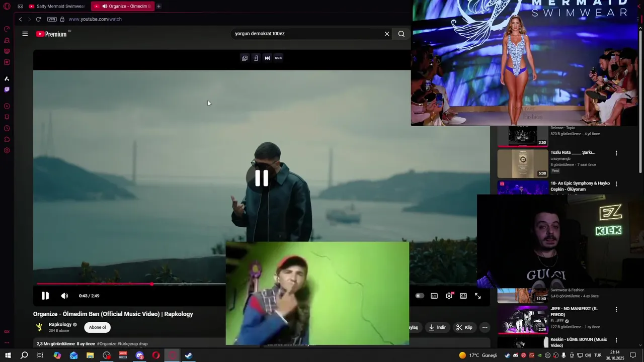Open Tozlu Rota video thumbnail
The image size is (644, 362).
pyautogui.click(x=523, y=163)
